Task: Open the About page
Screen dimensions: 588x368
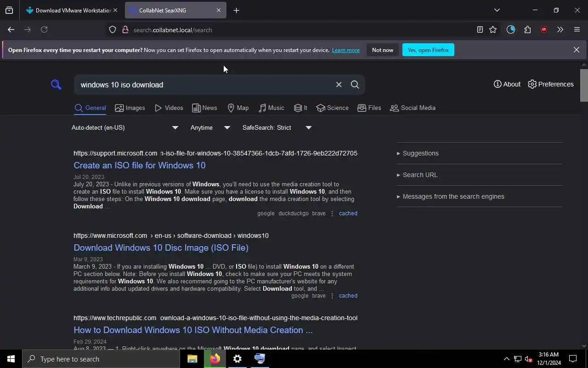Action: click(x=507, y=84)
